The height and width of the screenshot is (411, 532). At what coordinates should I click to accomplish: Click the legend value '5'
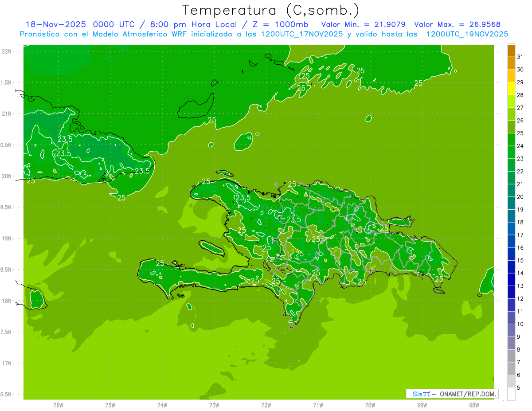pyautogui.click(x=519, y=388)
